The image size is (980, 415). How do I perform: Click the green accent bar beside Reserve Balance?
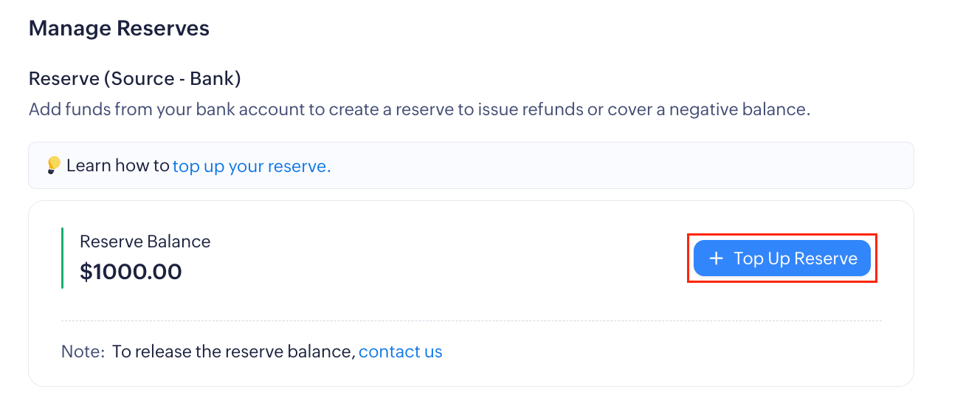click(x=62, y=258)
